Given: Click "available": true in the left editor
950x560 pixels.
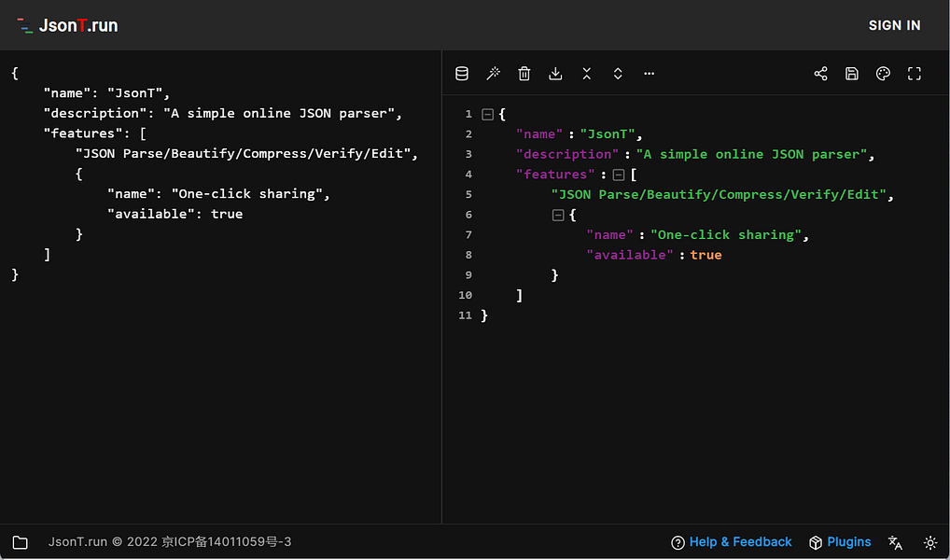Looking at the screenshot, I should coord(175,214).
